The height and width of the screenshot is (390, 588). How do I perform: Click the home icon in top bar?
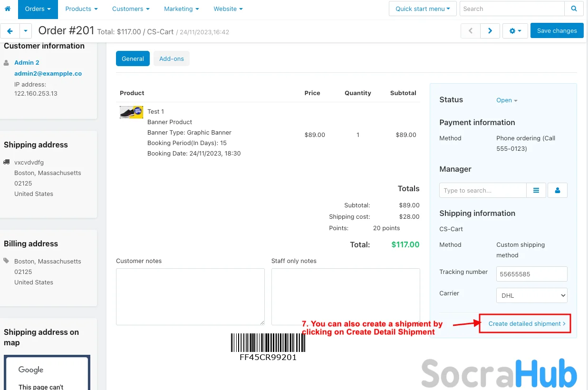pyautogui.click(x=7, y=9)
